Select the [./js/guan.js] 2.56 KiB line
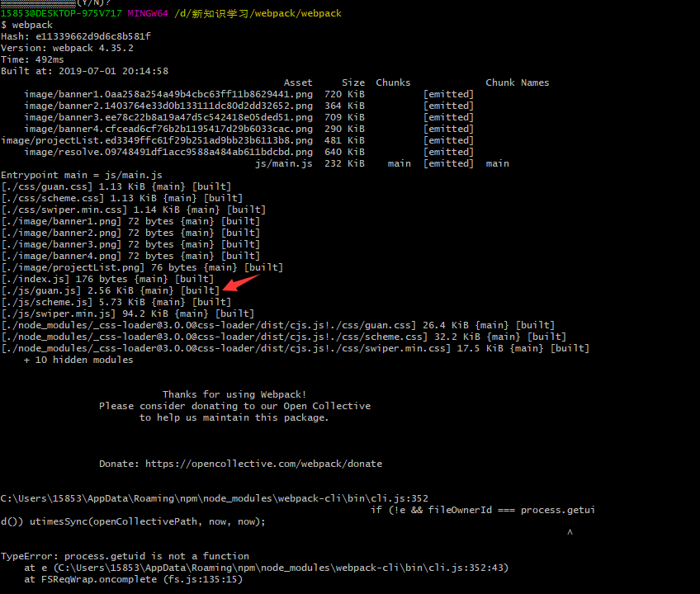The height and width of the screenshot is (594, 700). (111, 291)
